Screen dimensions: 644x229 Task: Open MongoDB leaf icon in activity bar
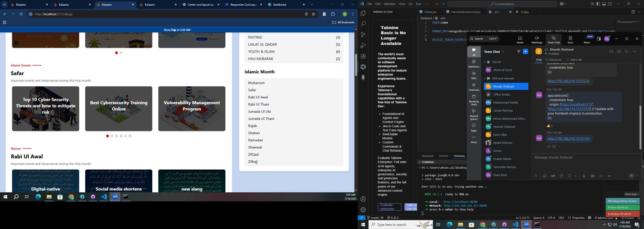coord(363,78)
